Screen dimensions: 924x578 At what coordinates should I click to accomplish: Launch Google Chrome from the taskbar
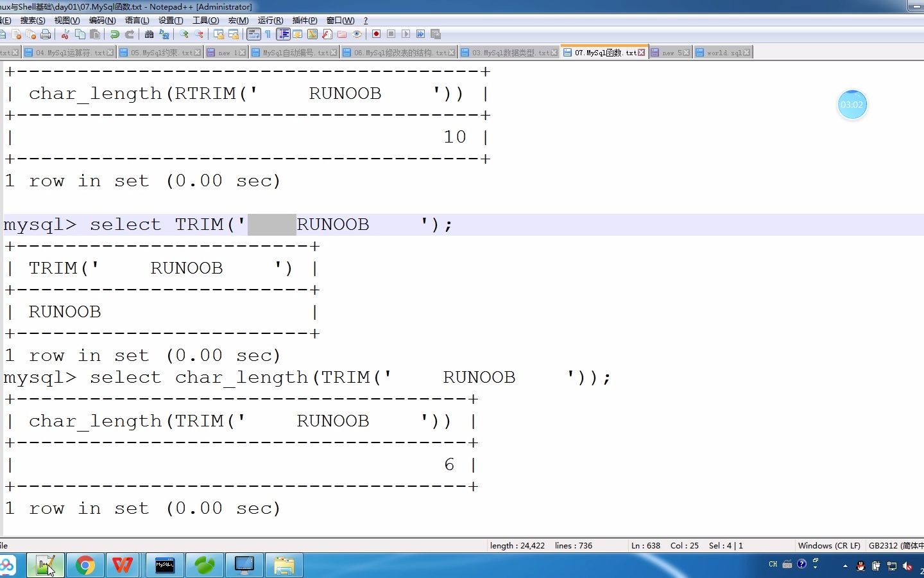point(85,566)
